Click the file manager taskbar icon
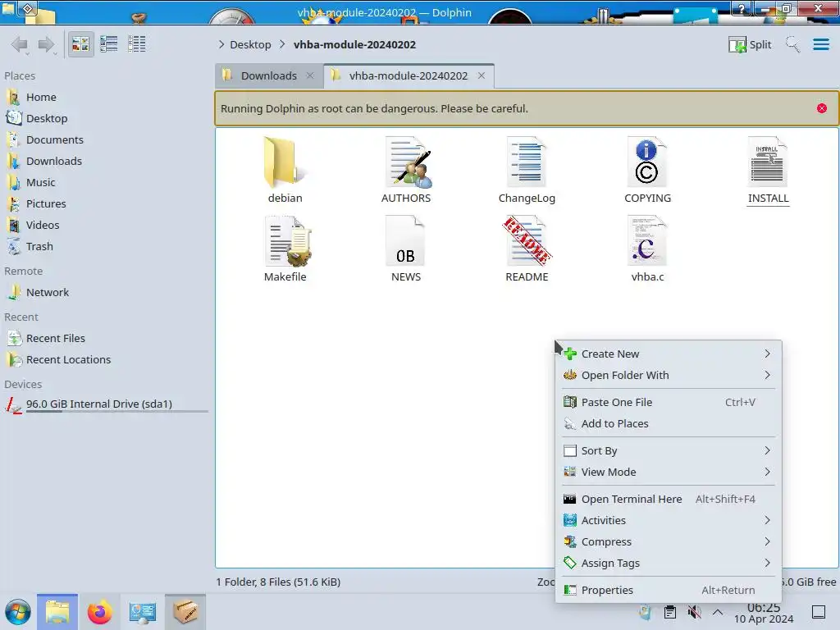840x630 pixels. click(57, 612)
